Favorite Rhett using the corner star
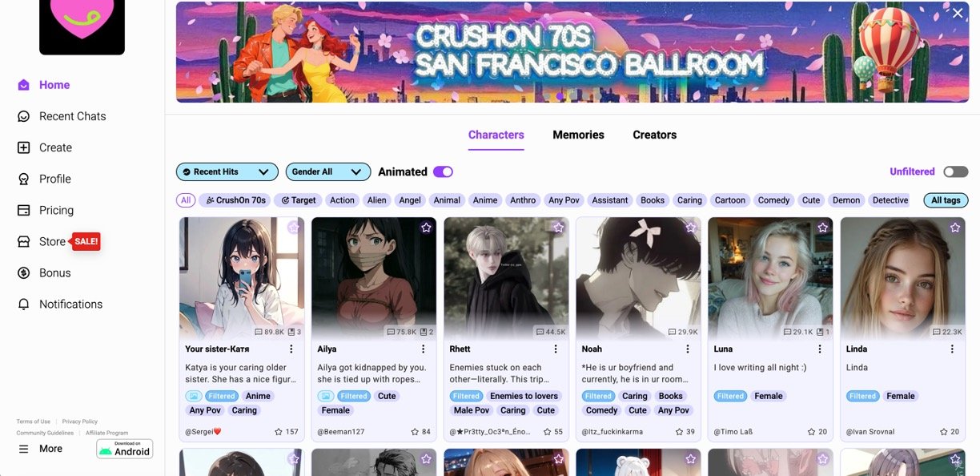Viewport: 980px width, 476px height. point(558,228)
